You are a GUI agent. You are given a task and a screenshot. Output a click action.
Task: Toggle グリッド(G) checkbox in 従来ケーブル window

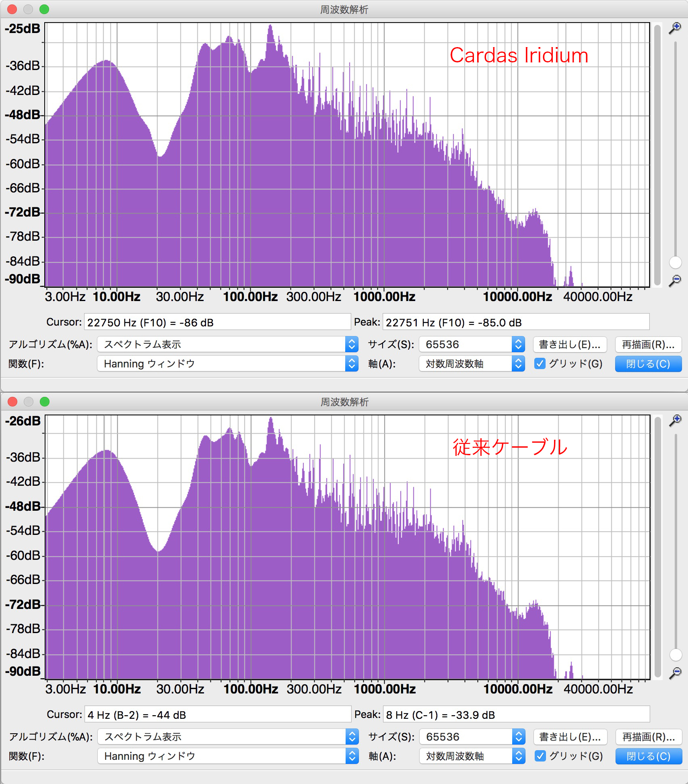(x=540, y=756)
